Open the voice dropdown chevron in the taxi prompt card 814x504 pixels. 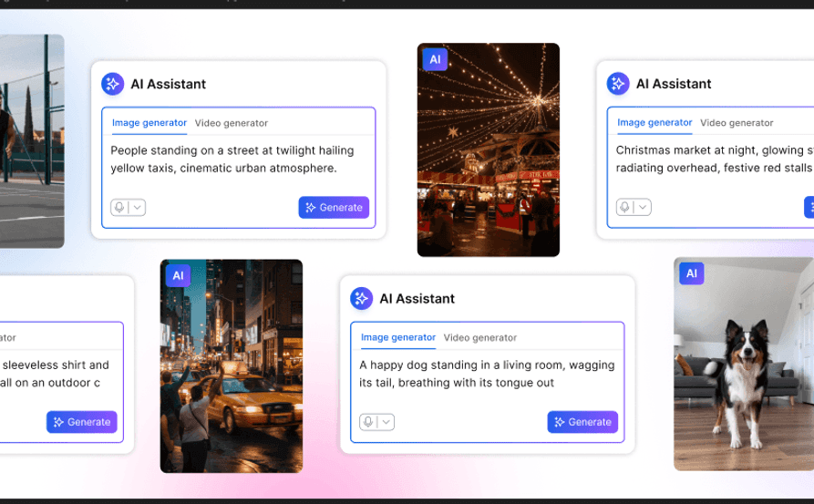[x=138, y=207]
